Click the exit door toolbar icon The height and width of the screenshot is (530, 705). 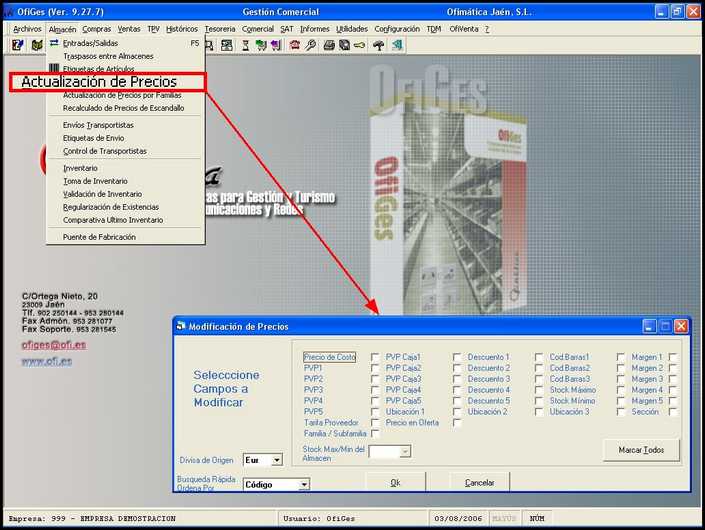397,45
